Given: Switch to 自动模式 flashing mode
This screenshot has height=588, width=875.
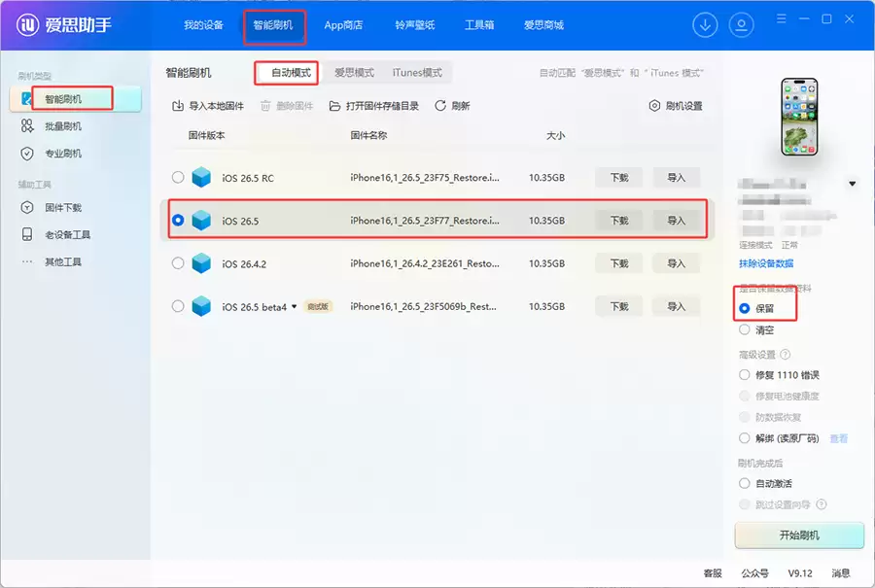Looking at the screenshot, I should click(291, 73).
